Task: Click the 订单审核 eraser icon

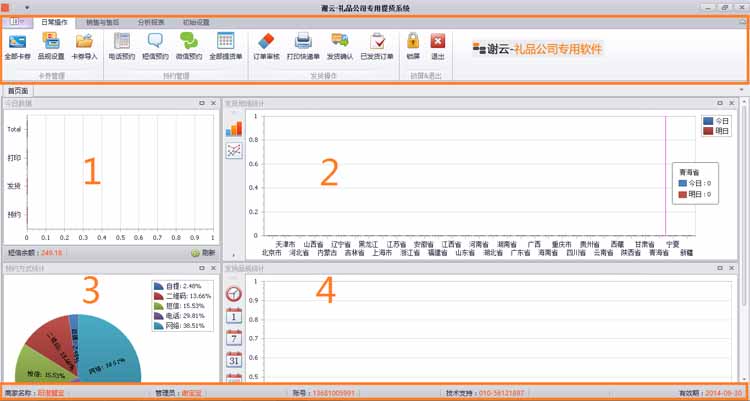Action: click(266, 47)
